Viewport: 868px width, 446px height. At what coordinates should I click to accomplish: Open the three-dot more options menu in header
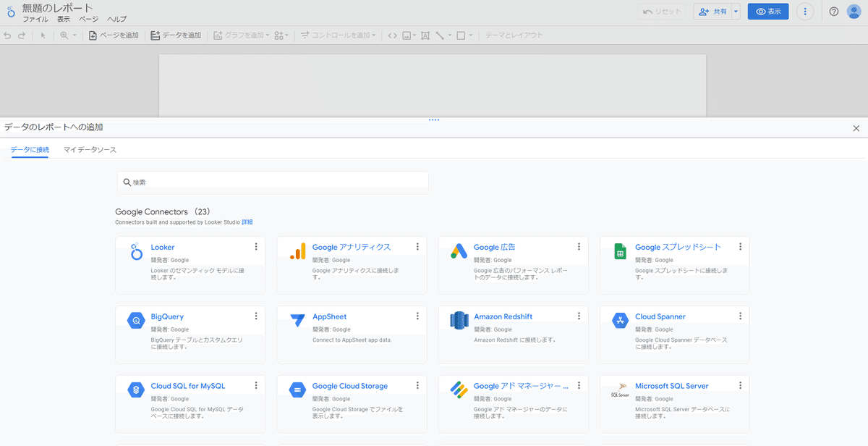coord(805,12)
